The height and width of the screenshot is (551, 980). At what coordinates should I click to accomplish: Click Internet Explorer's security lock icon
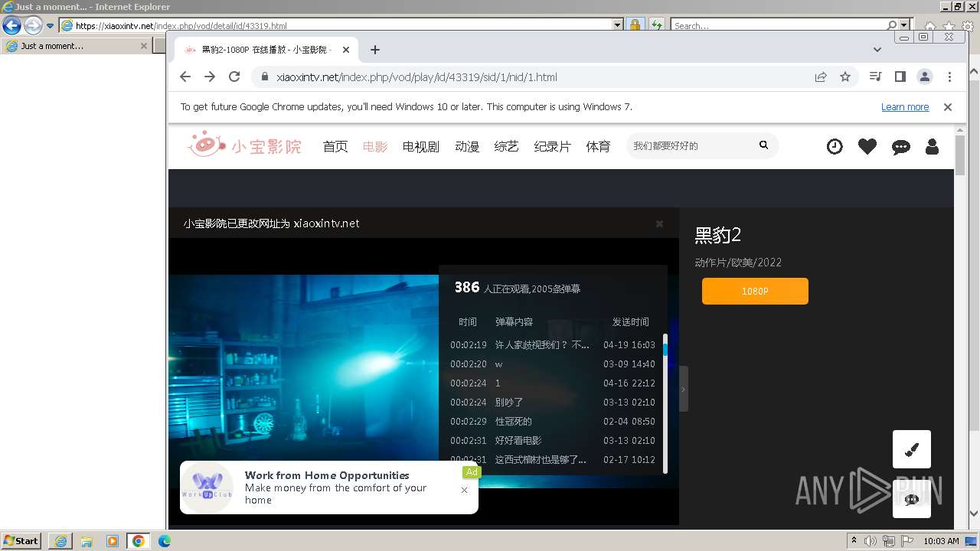point(635,25)
